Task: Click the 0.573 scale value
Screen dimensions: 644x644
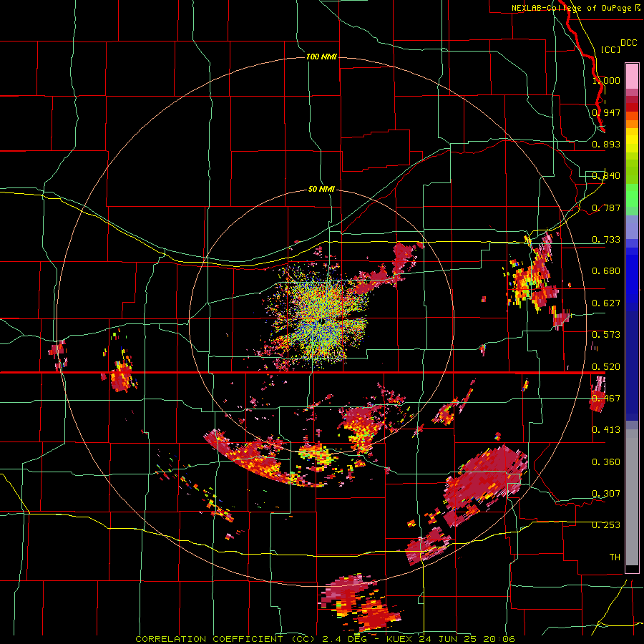Action: pos(606,335)
